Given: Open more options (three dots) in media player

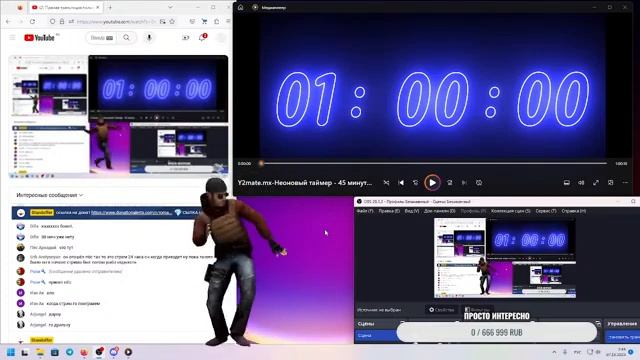Looking at the screenshot, I should coord(625,183).
